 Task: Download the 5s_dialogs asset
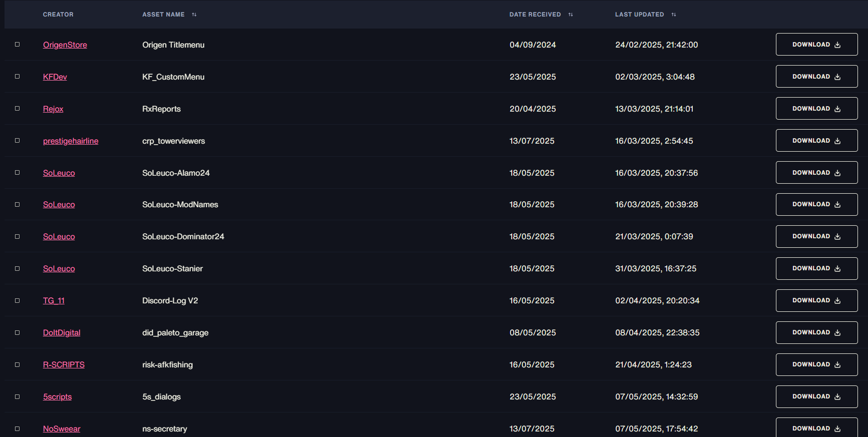[816, 396]
